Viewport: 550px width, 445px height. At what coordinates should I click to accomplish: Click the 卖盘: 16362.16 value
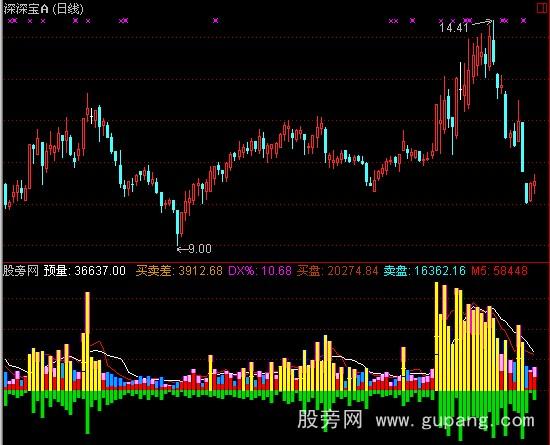[425, 271]
